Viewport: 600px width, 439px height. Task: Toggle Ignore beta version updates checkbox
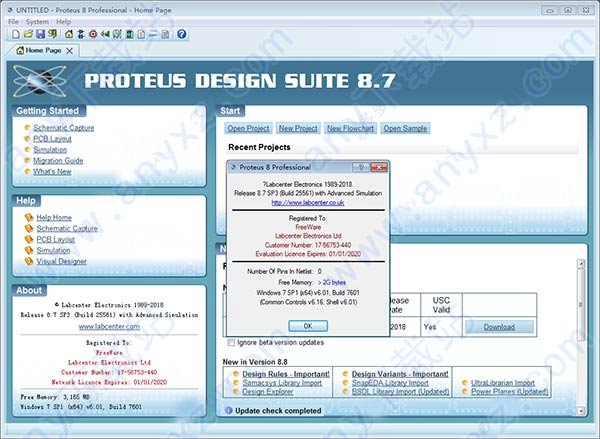231,343
